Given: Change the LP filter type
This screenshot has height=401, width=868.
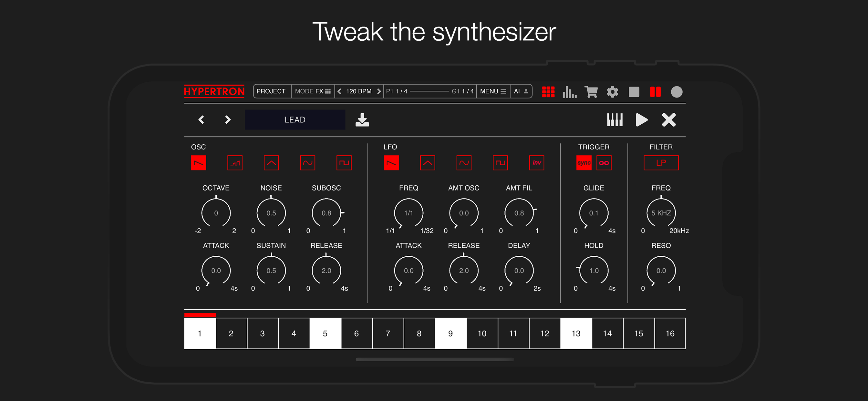Looking at the screenshot, I should tap(661, 163).
